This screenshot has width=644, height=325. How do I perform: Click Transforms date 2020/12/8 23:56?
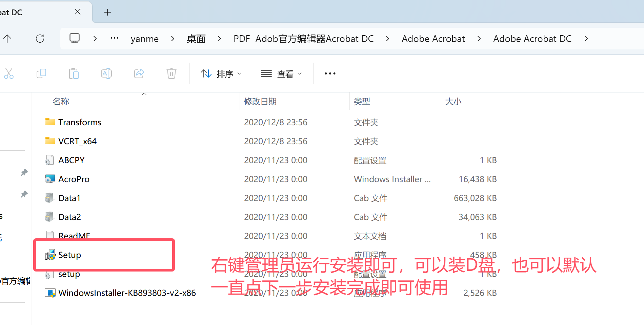click(x=276, y=122)
